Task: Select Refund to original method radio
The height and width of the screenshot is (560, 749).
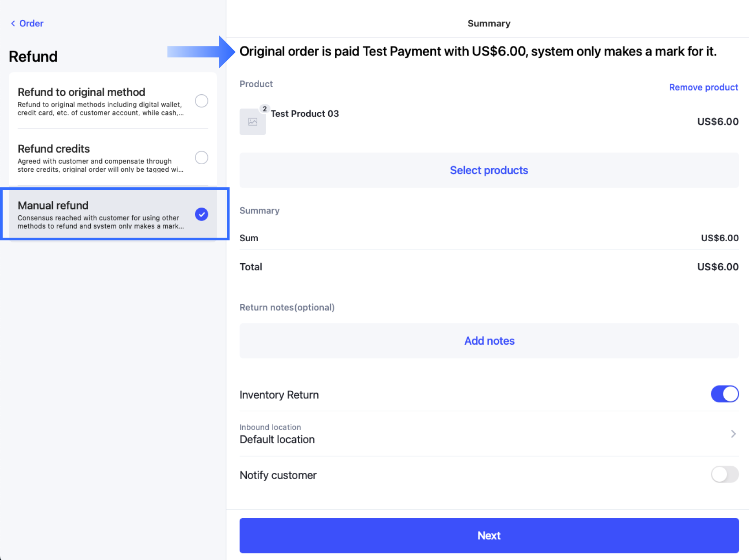Action: pyautogui.click(x=201, y=101)
